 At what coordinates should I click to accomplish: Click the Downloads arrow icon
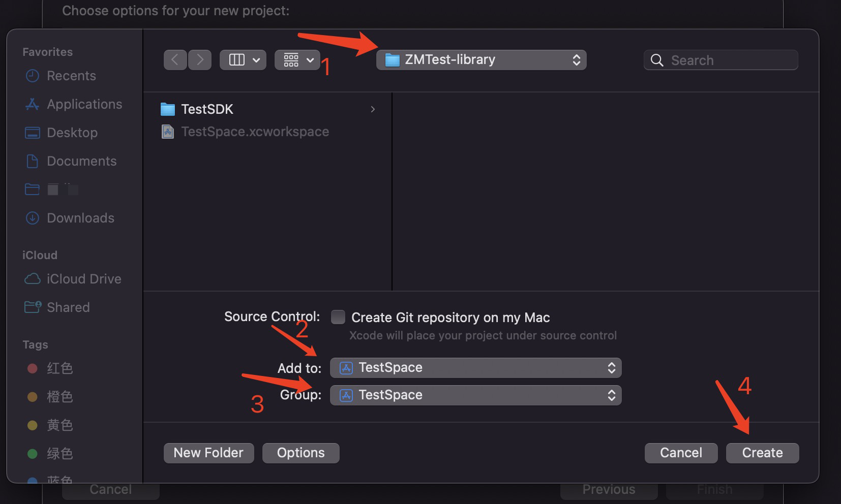pos(33,218)
